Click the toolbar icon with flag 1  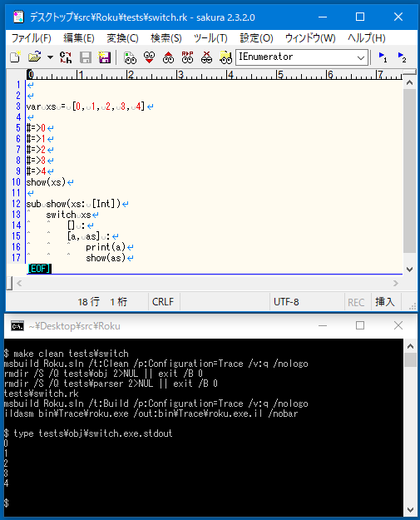[383, 57]
